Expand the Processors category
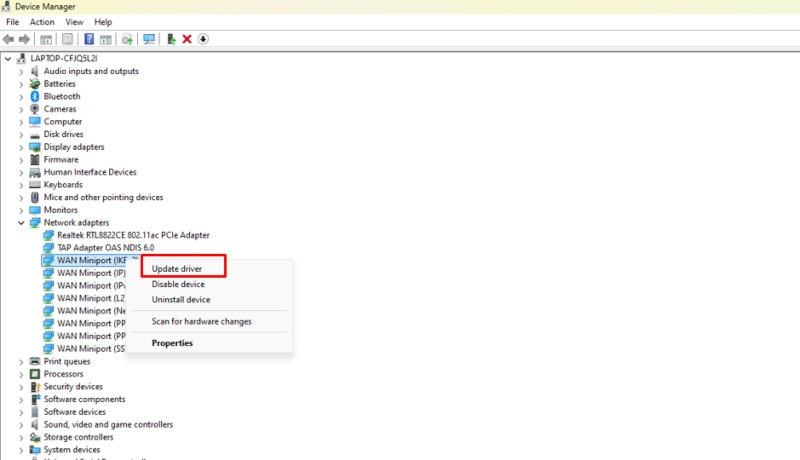This screenshot has width=800, height=460. pyautogui.click(x=22, y=374)
